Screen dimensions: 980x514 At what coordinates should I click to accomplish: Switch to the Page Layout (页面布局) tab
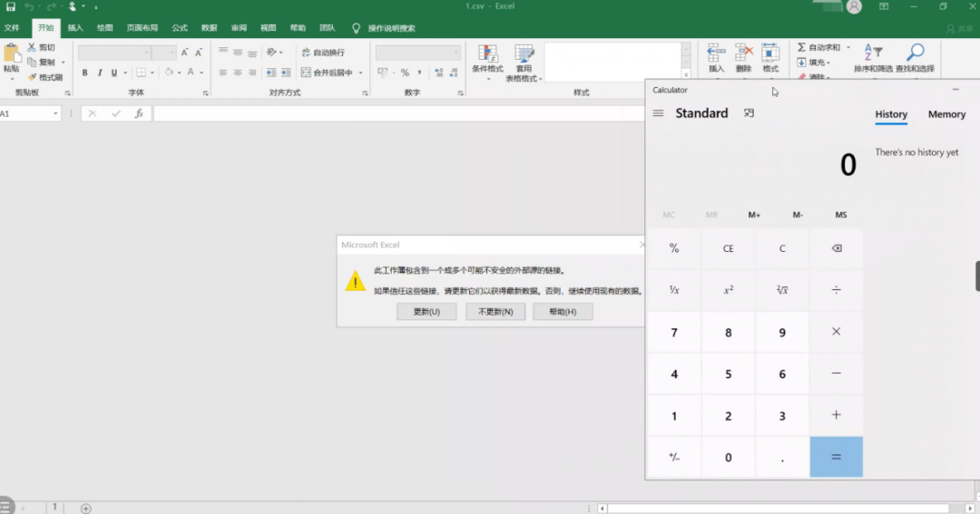pos(142,28)
